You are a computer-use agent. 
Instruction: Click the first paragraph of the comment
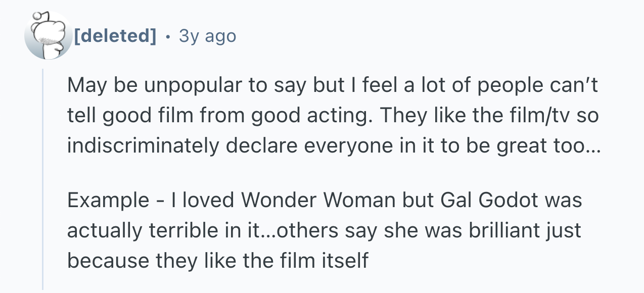[332, 116]
